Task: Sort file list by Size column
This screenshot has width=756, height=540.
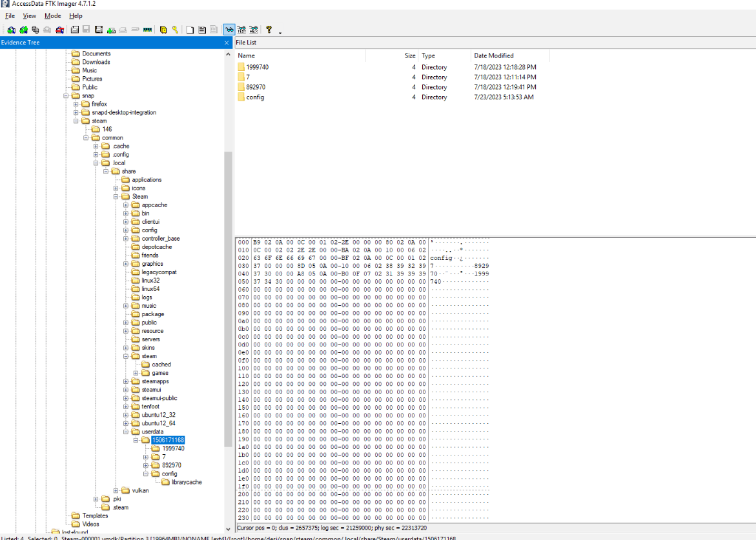Action: (x=392, y=56)
